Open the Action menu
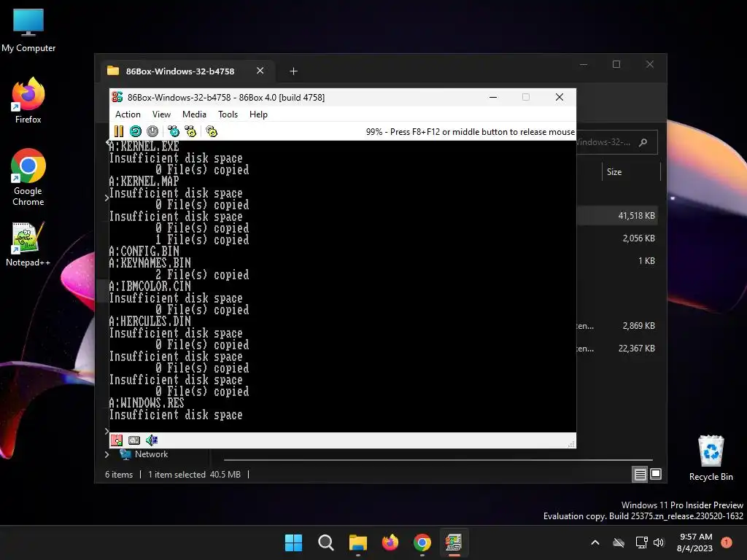The height and width of the screenshot is (560, 747). pos(128,114)
